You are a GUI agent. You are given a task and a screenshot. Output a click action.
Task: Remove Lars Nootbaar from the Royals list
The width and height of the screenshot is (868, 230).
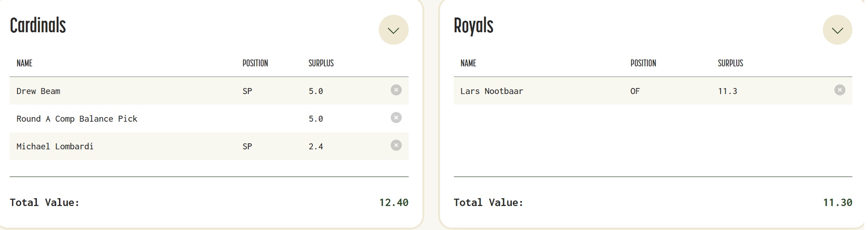point(839,90)
